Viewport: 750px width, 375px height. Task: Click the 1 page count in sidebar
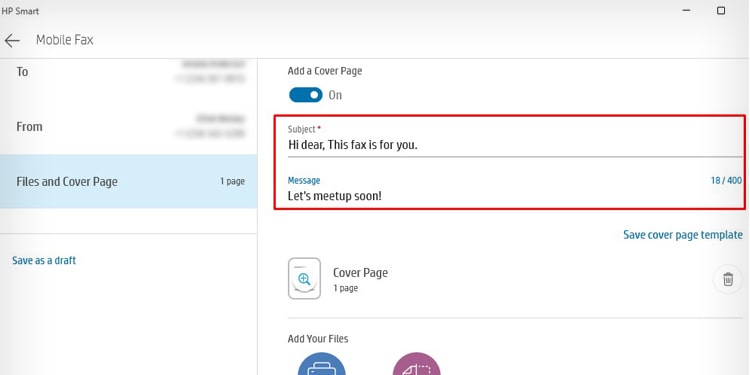coord(232,181)
